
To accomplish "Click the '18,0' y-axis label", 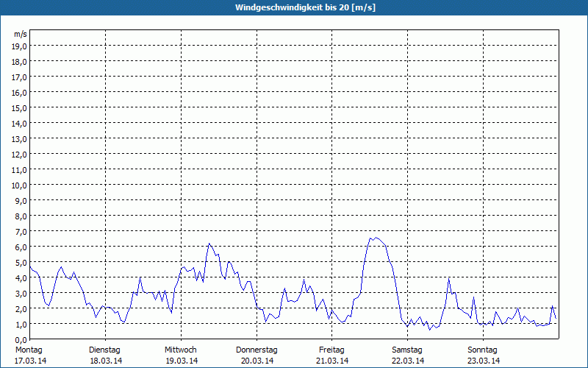I will click(19, 62).
